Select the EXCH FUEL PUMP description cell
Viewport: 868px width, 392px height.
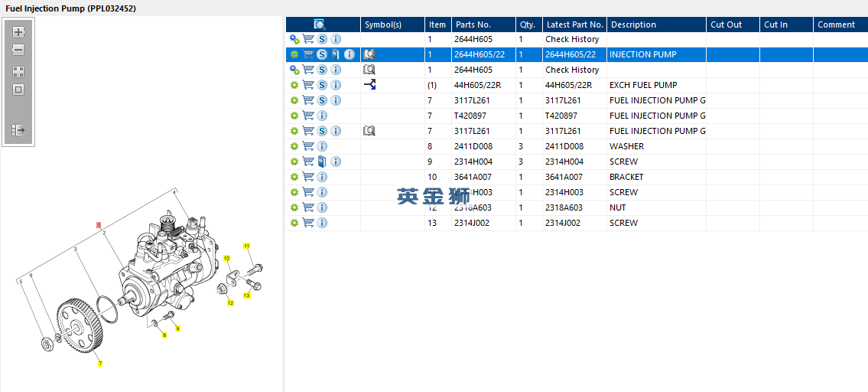click(x=656, y=85)
